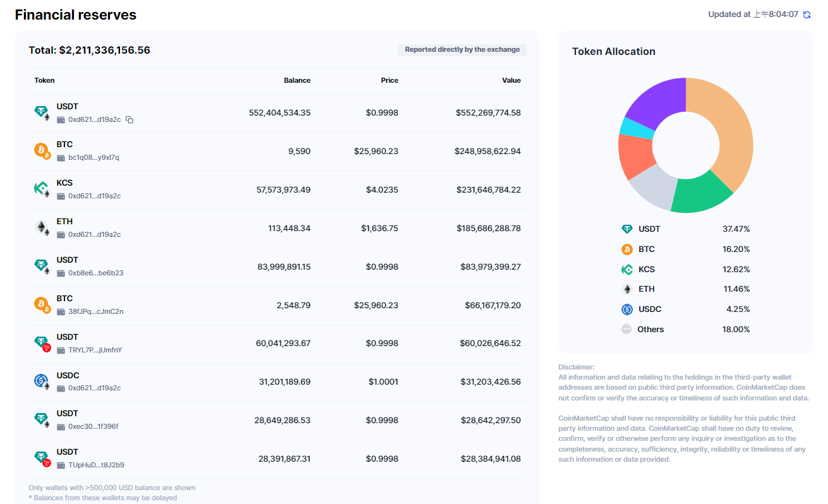
Task: Click the wallet icon beside TRYL7P...jUmfnY
Action: pos(61,350)
